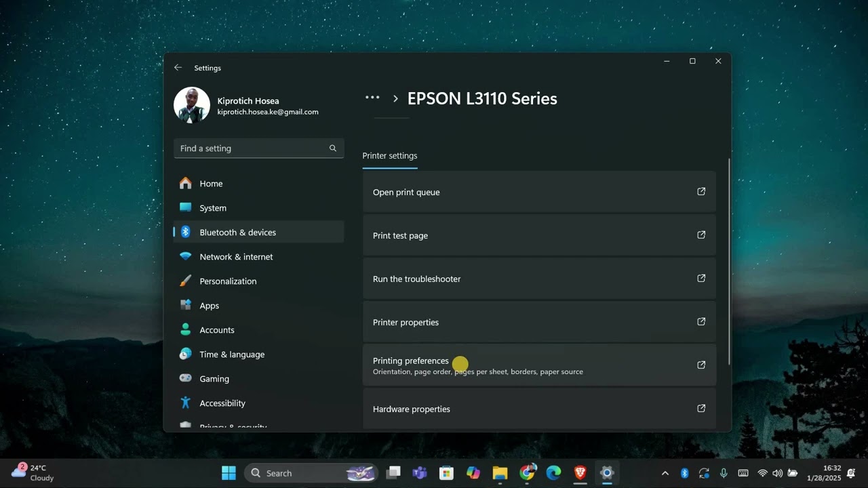This screenshot has width=868, height=488.
Task: Open the Apps sidebar icon
Action: [185, 306]
